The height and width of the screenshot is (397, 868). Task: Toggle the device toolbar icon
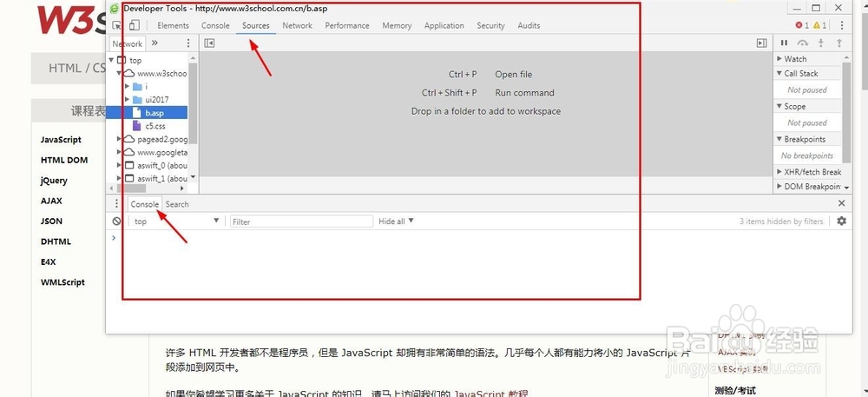click(x=135, y=25)
